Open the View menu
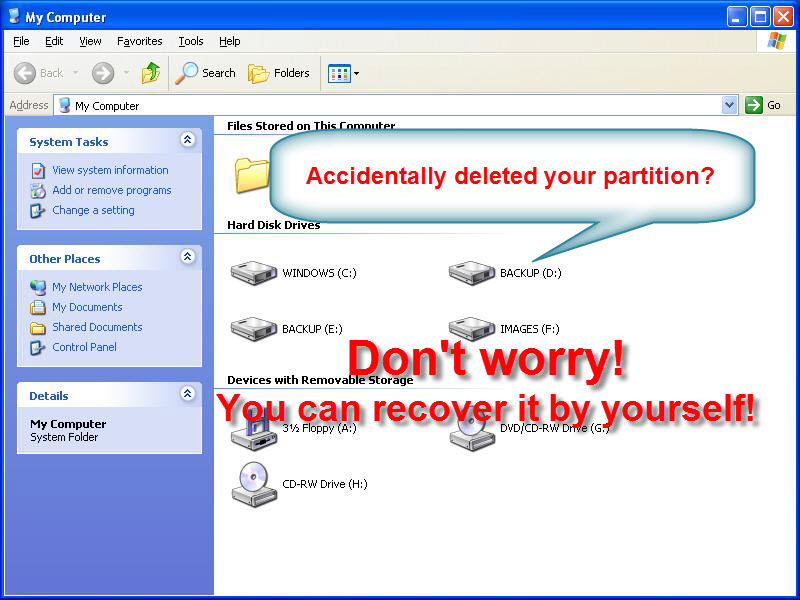The width and height of the screenshot is (800, 600). click(x=90, y=41)
